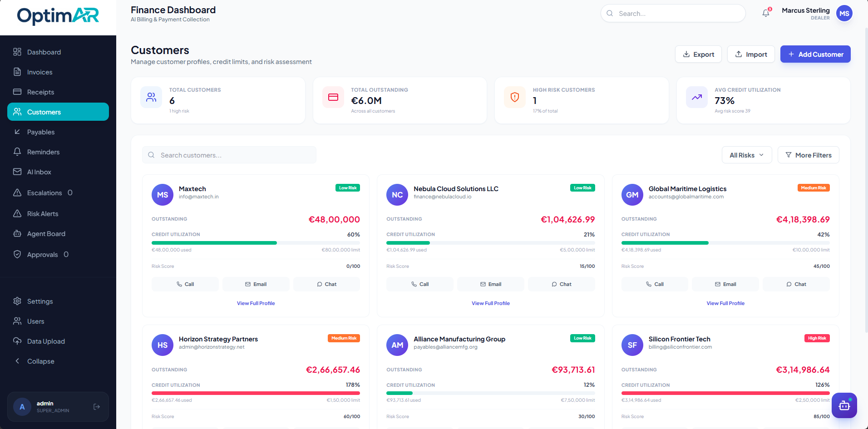Open Reminders section
868x429 pixels.
pyautogui.click(x=58, y=152)
